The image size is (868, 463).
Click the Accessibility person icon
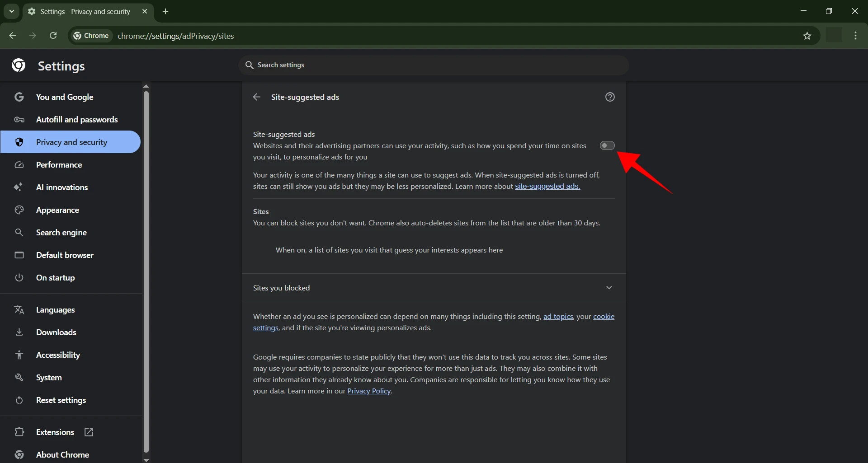tap(19, 355)
